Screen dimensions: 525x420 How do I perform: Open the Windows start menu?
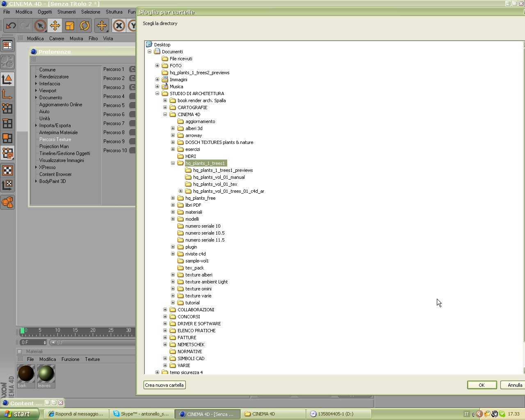pyautogui.click(x=19, y=414)
